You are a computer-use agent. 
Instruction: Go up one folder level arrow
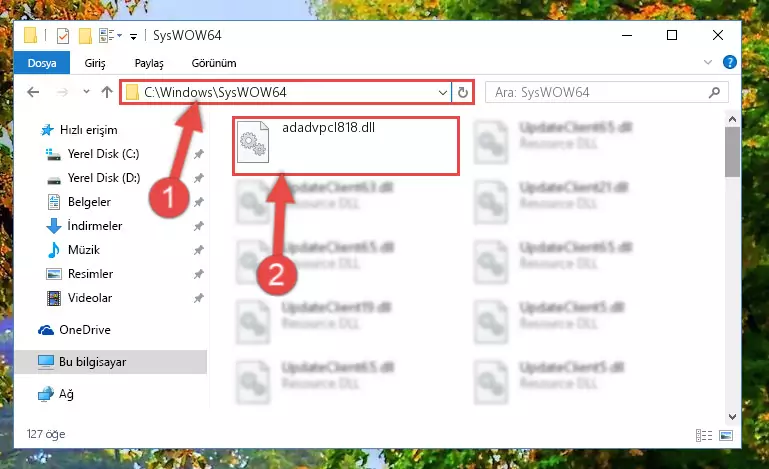107,92
